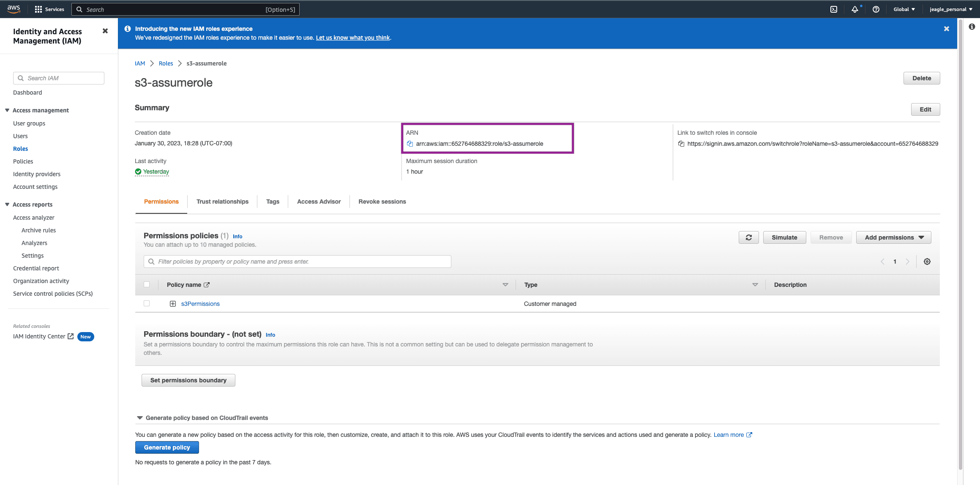This screenshot has height=485, width=980.
Task: Check the s3Permissions policy checkbox
Action: point(147,303)
